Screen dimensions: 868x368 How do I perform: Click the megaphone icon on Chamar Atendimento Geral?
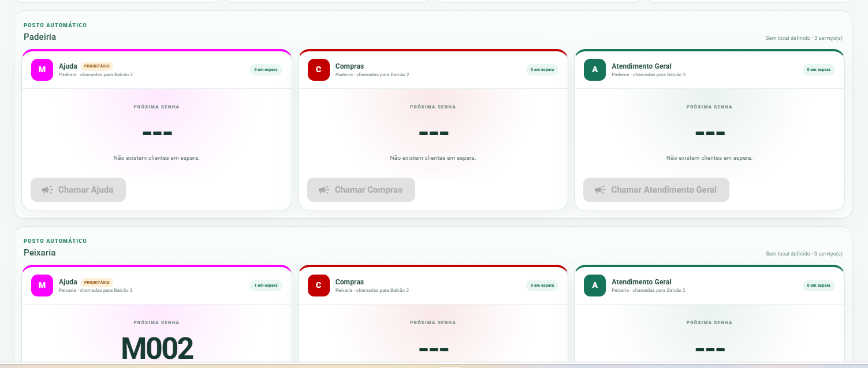600,190
